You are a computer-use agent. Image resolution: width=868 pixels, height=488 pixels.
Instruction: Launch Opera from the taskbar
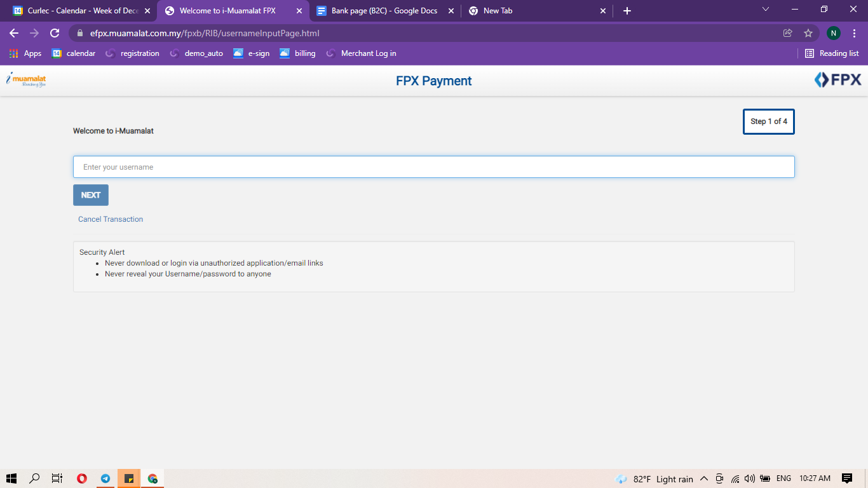click(x=81, y=478)
